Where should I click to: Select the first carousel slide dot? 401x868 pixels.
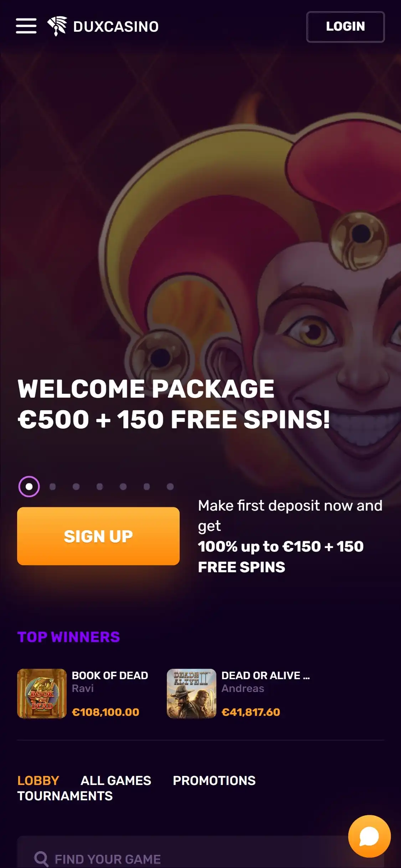tap(29, 486)
